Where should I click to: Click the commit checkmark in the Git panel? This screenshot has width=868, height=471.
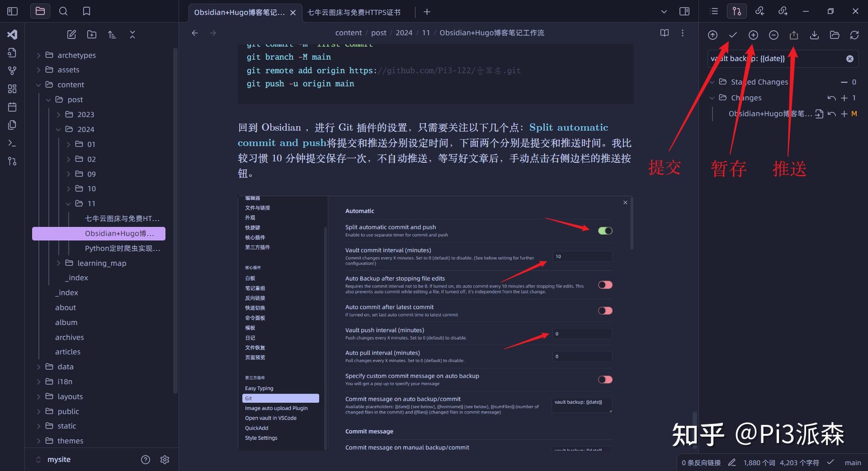(733, 35)
